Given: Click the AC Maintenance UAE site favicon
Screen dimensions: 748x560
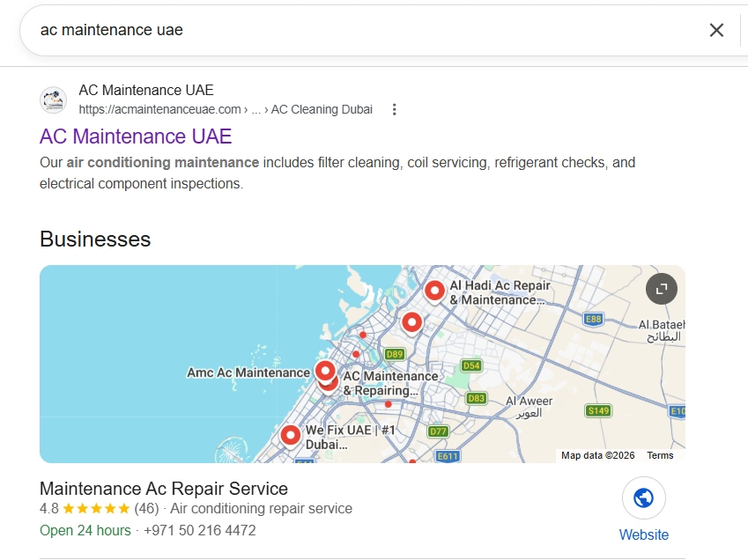Looking at the screenshot, I should pyautogui.click(x=53, y=100).
